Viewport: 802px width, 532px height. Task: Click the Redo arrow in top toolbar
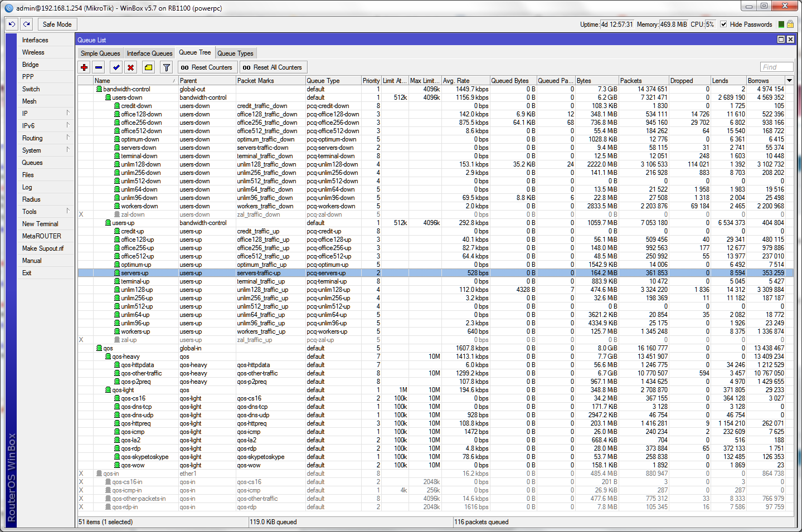coord(26,24)
